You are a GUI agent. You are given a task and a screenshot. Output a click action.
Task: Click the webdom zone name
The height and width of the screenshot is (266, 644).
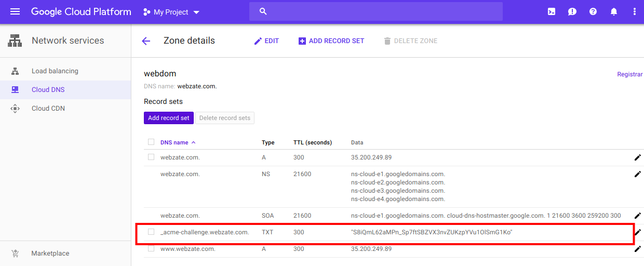click(160, 74)
